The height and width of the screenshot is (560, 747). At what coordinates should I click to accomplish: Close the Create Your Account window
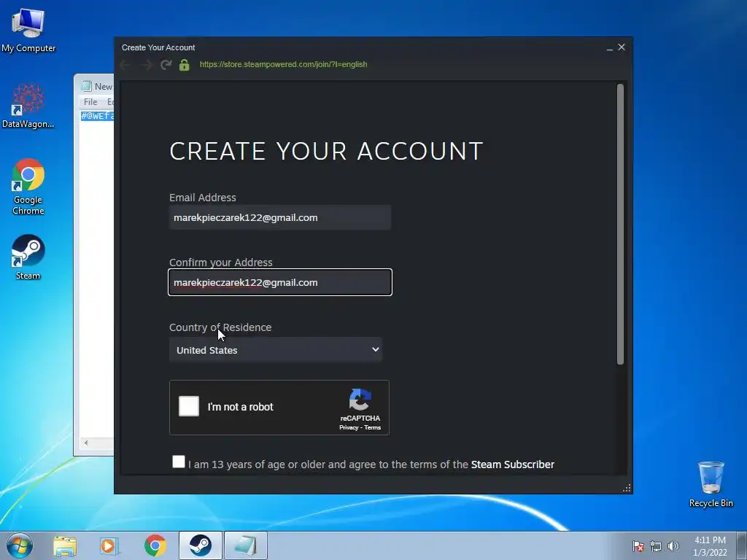pyautogui.click(x=622, y=47)
